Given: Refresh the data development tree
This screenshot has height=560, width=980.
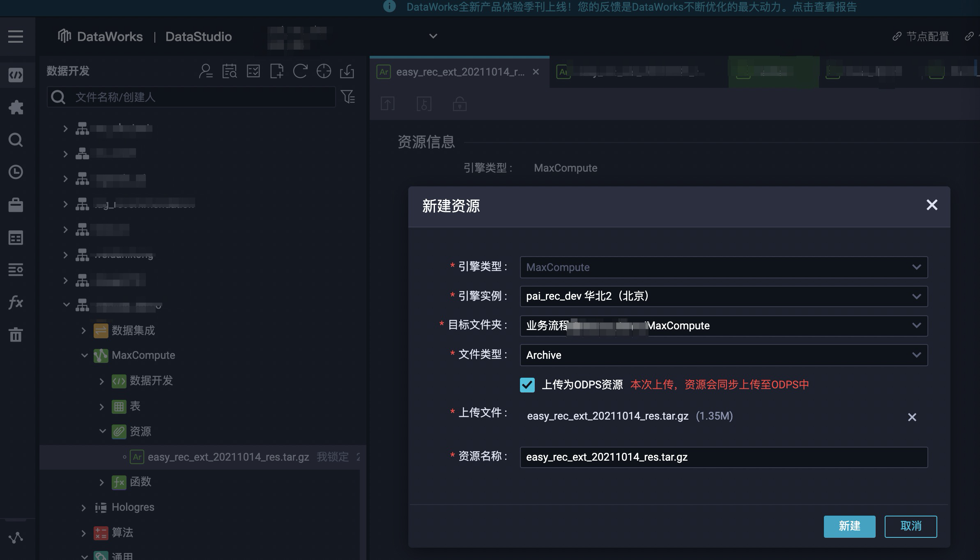Looking at the screenshot, I should pos(300,71).
